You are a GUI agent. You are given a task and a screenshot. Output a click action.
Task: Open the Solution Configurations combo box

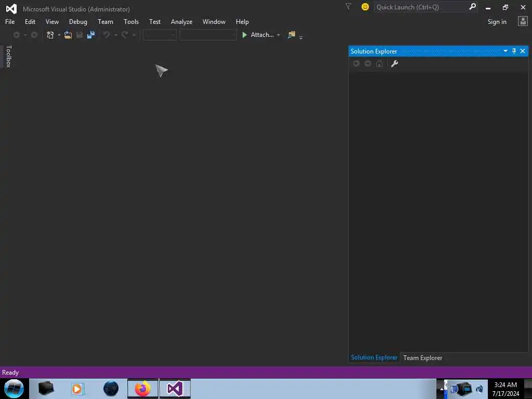click(x=160, y=35)
